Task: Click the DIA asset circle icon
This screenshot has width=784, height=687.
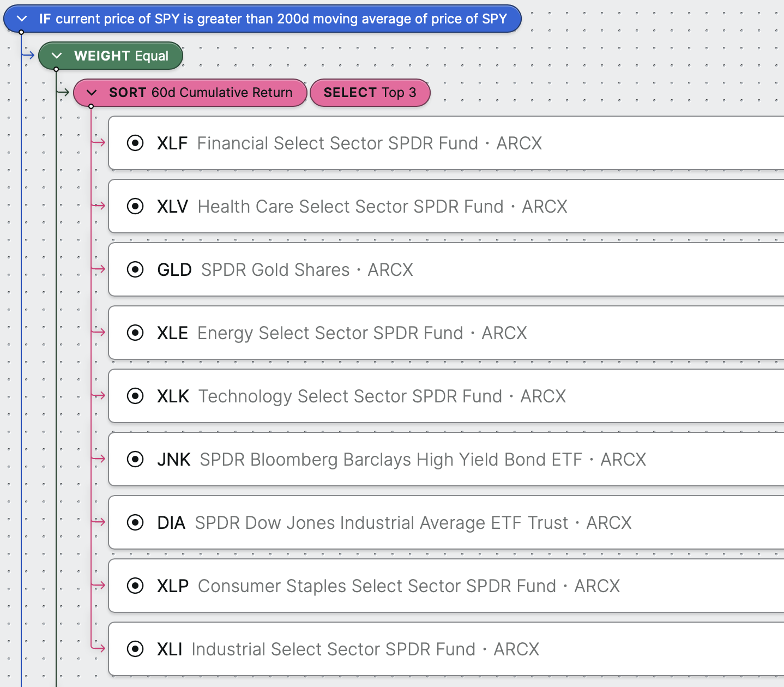Action: click(x=135, y=523)
